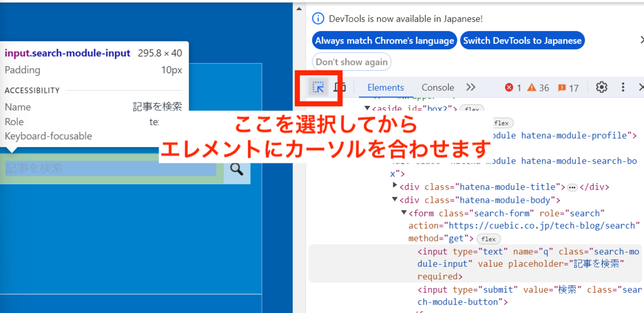
Task: Select the hatena-module-profile DOM line
Action: pos(563,135)
